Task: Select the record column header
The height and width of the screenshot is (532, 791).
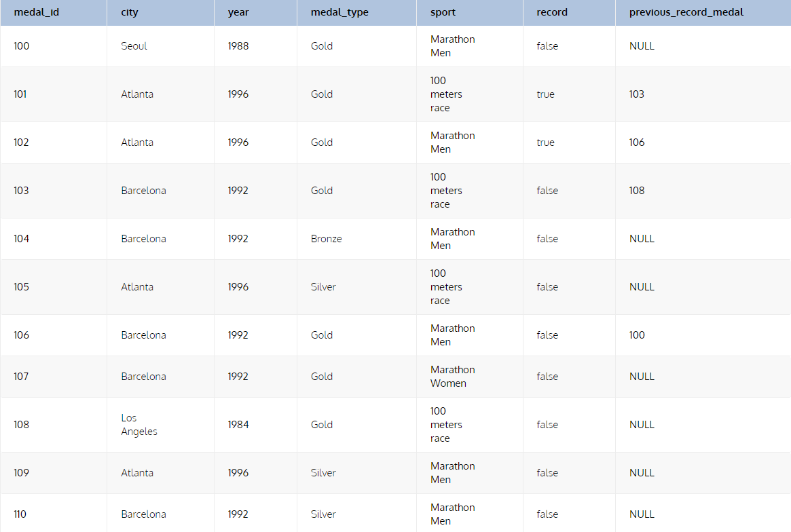Action: [x=552, y=12]
